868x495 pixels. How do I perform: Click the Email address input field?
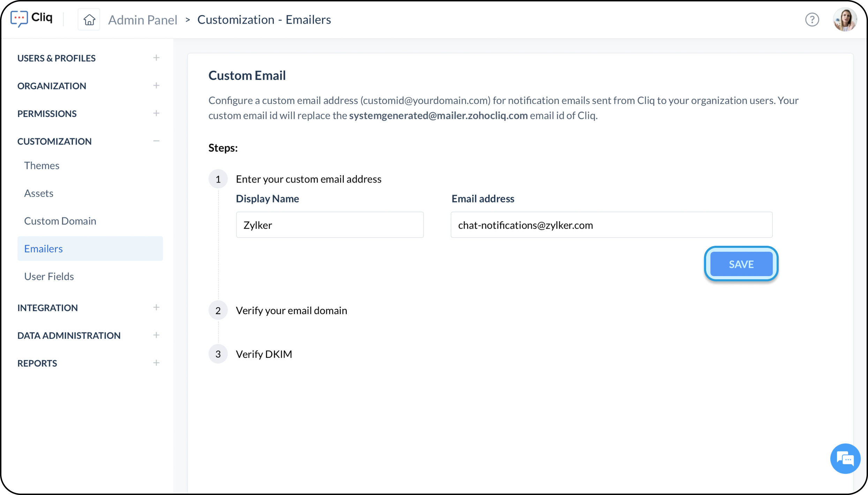(x=611, y=225)
